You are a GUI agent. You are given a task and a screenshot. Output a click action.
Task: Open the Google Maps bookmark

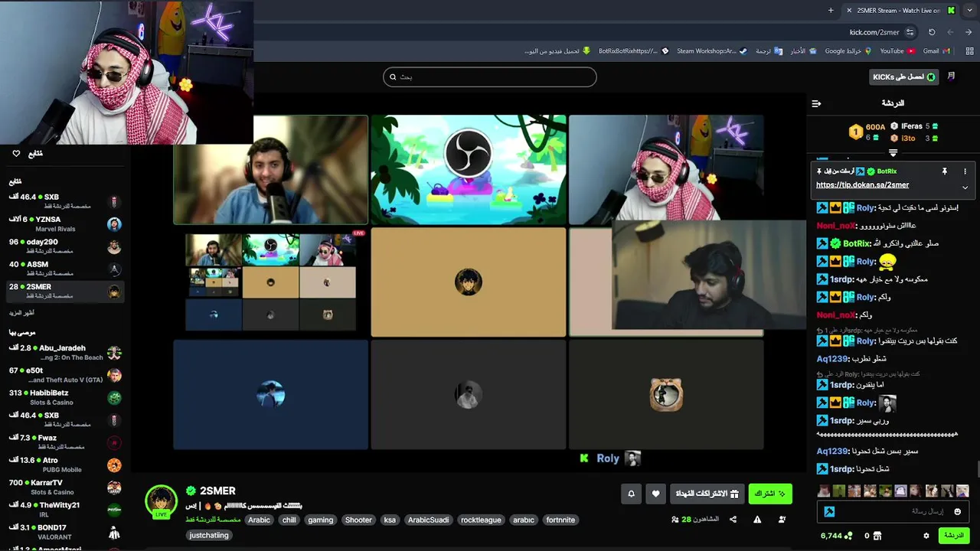point(848,51)
